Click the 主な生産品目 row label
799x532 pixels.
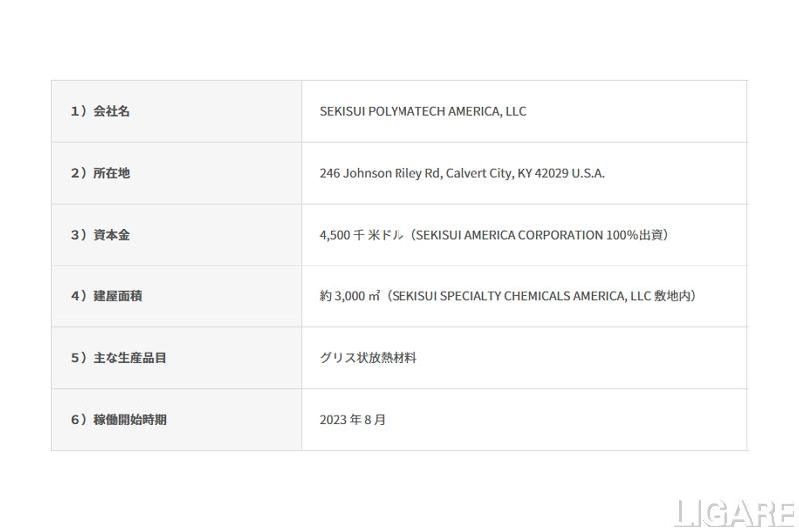pos(130,357)
